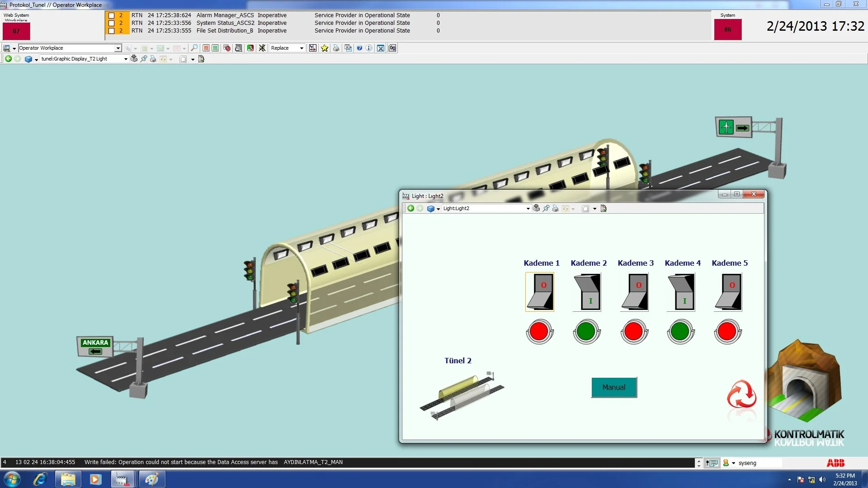The image size is (868, 488).
Task: Click the yellow star favorites icon
Action: click(x=325, y=48)
